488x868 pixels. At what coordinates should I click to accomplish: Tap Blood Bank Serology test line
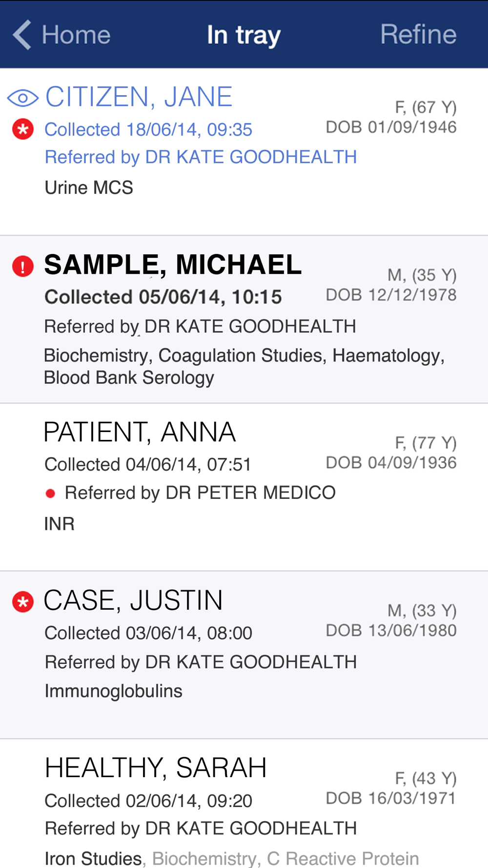129,378
